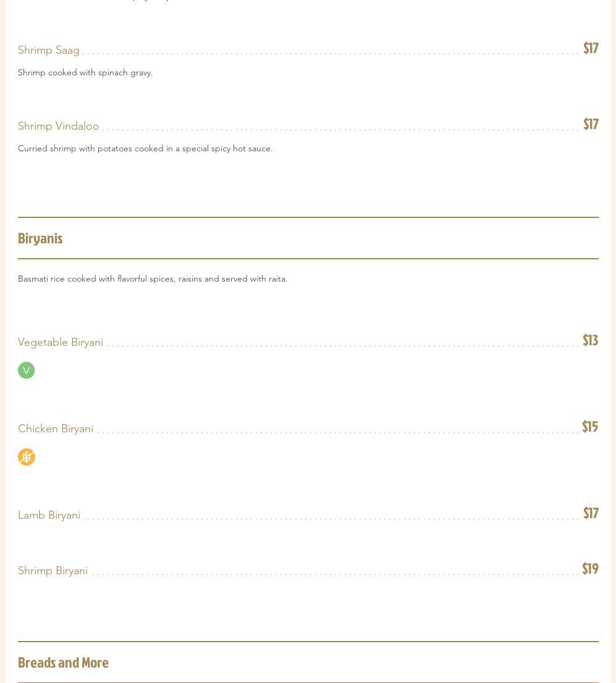Screen dimensions: 616x683
Task: Click the Basmati rice section description
Action: click(153, 279)
